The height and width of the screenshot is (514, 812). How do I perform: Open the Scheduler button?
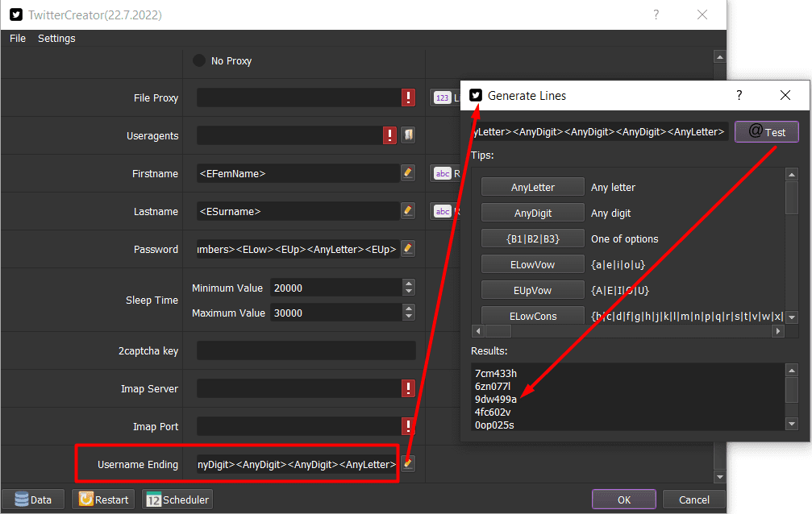click(x=177, y=499)
